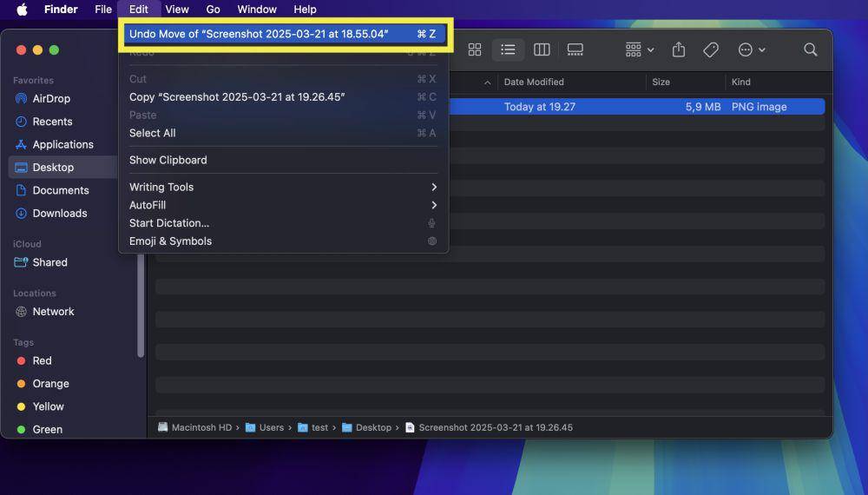This screenshot has height=495, width=868.
Task: Click the test folder in path bar
Action: (x=312, y=427)
